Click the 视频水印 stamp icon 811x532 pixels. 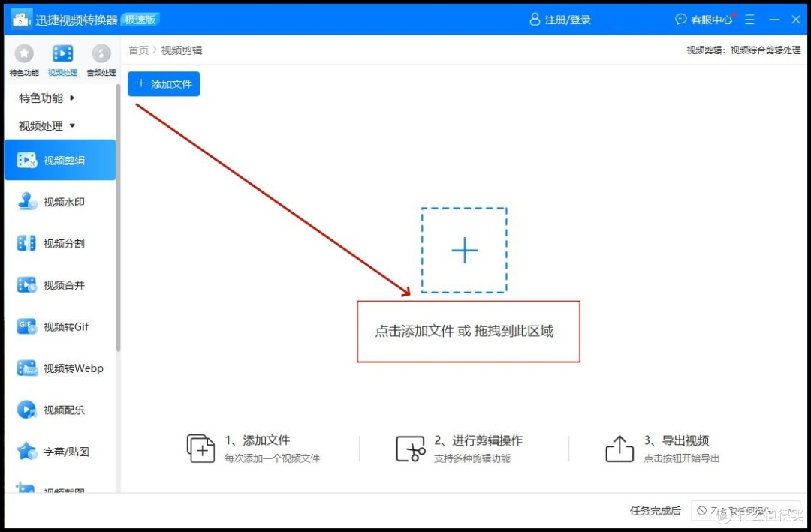tap(26, 202)
